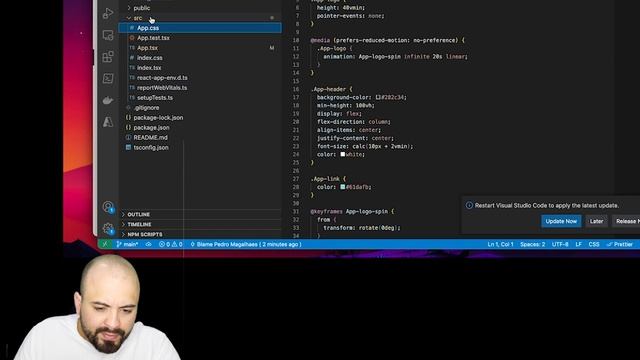Click Ln 1, Col 1 cursor position
The image size is (640, 360).
[500, 244]
